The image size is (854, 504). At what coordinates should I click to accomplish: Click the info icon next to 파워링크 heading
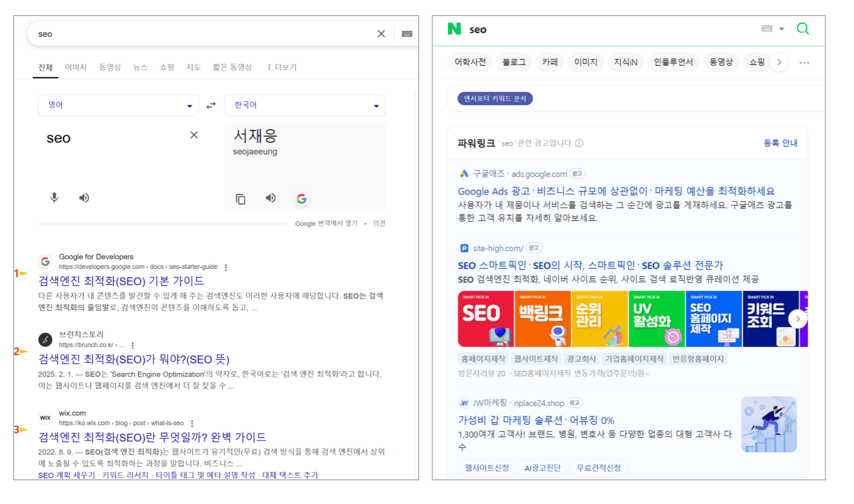tap(579, 143)
